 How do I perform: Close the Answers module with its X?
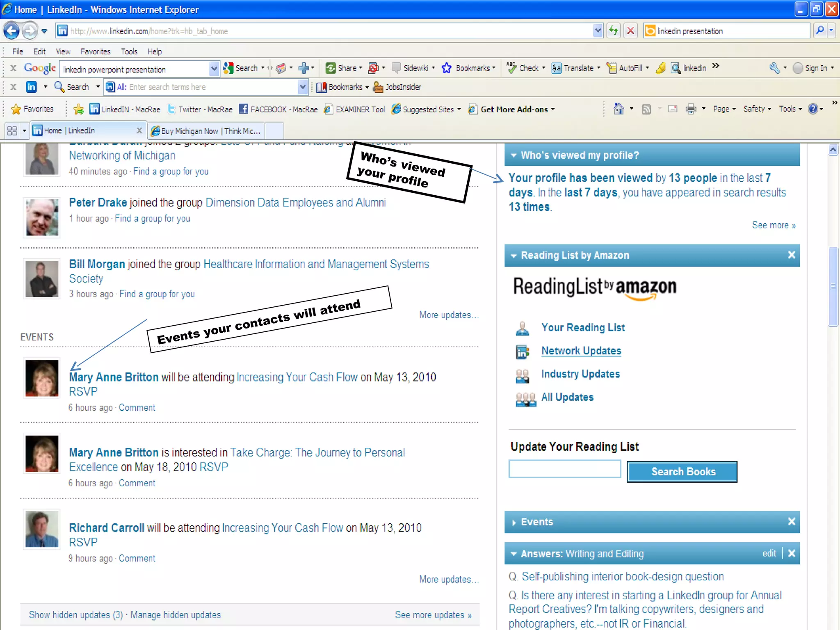[792, 553]
